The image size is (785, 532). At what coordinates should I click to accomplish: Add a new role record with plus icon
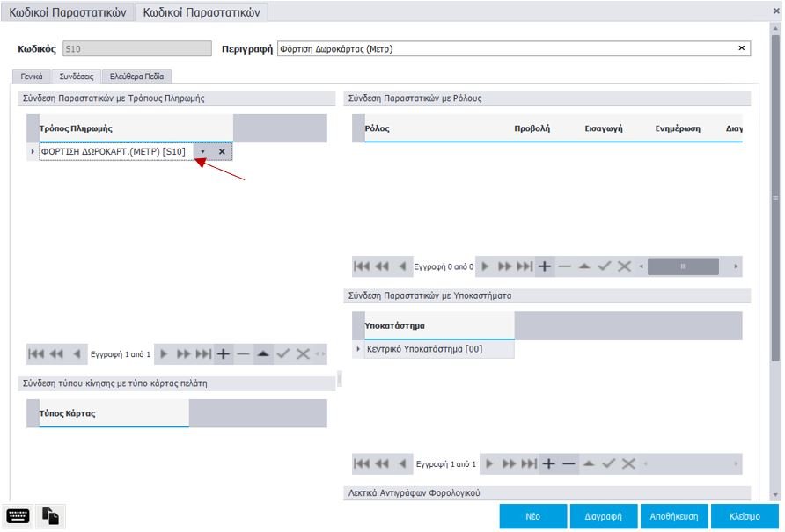point(546,266)
